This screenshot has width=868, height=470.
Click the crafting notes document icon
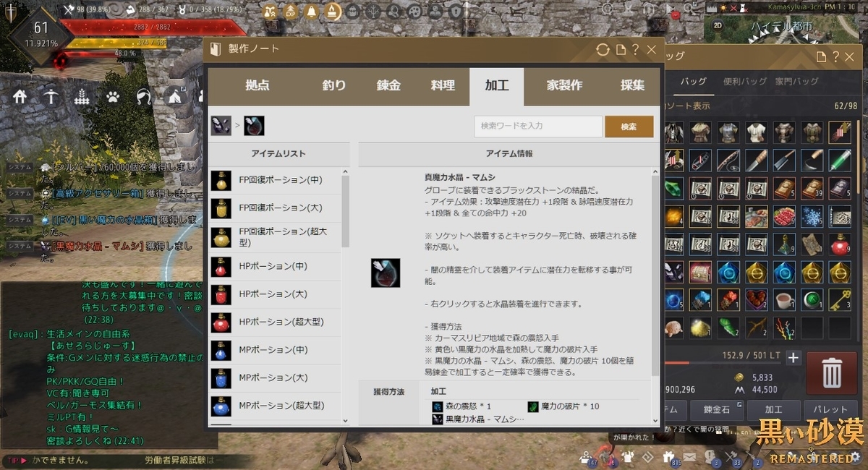[621, 50]
